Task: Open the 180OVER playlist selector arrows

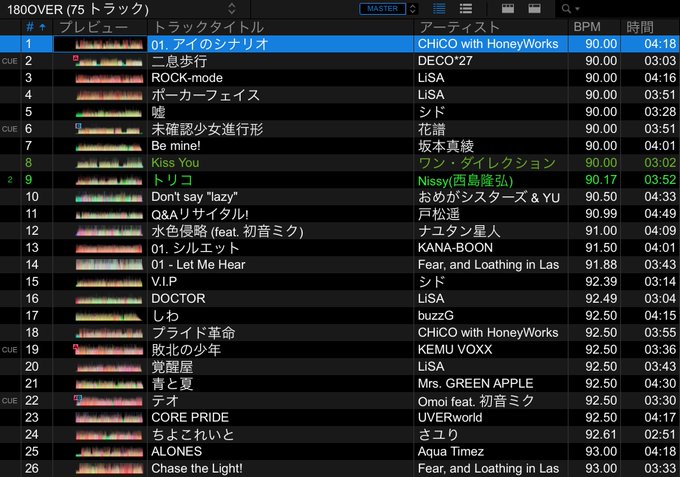Action: 232,8
